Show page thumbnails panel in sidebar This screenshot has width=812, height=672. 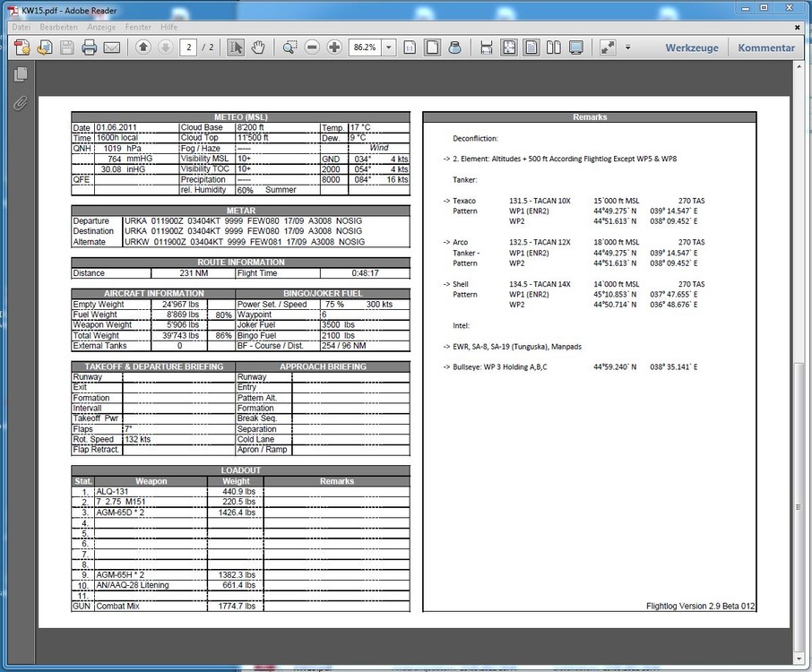(x=21, y=74)
